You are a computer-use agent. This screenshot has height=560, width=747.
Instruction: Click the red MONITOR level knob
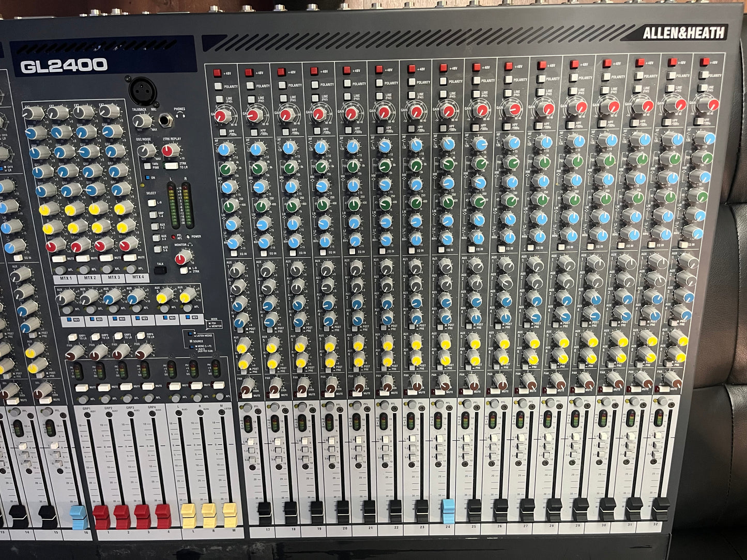coord(182,257)
